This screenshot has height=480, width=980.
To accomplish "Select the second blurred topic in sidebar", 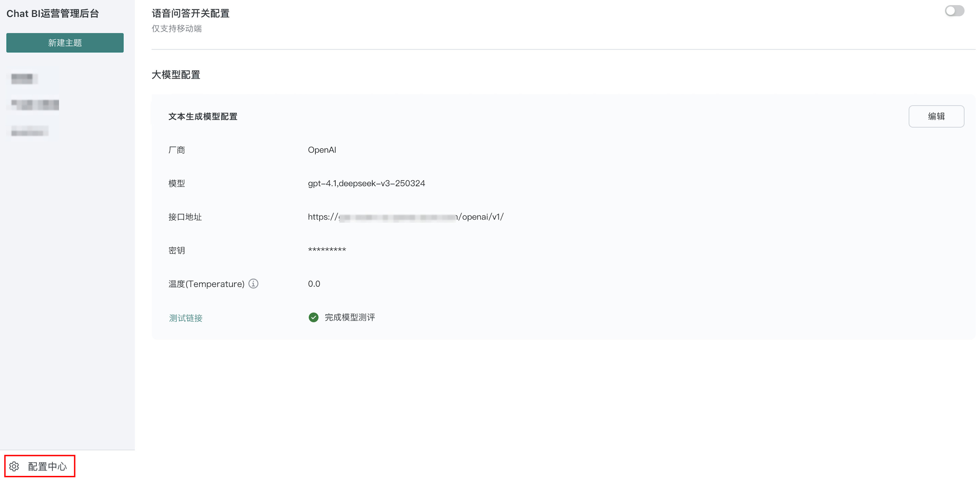I will pos(35,105).
